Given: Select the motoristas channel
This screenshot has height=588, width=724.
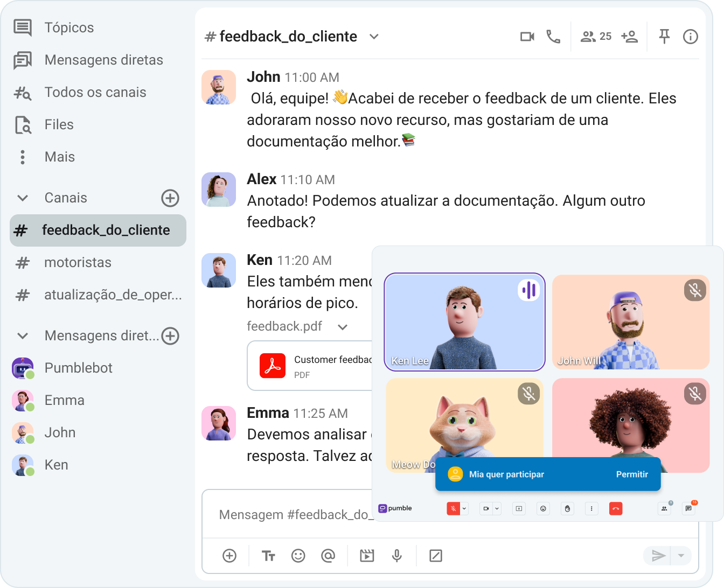Looking at the screenshot, I should 98,263.
